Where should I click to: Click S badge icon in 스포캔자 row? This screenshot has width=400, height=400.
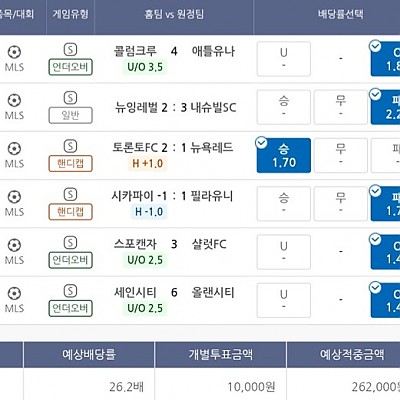pos(70,243)
